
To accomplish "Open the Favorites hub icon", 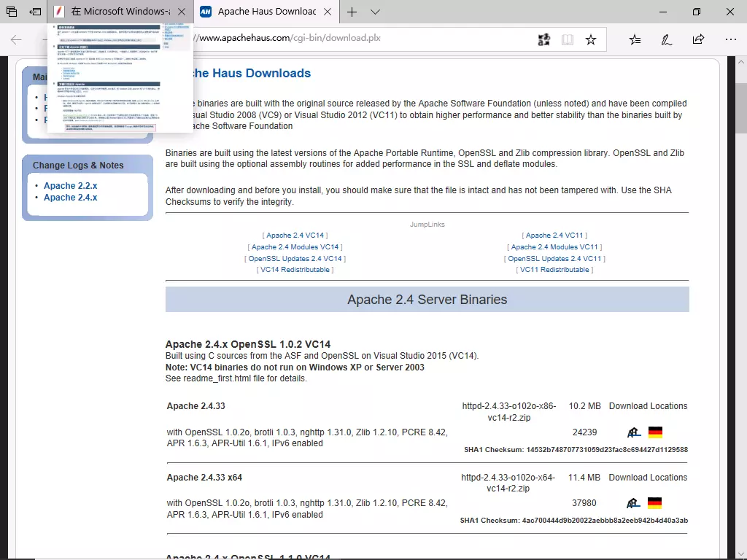I will [x=635, y=39].
